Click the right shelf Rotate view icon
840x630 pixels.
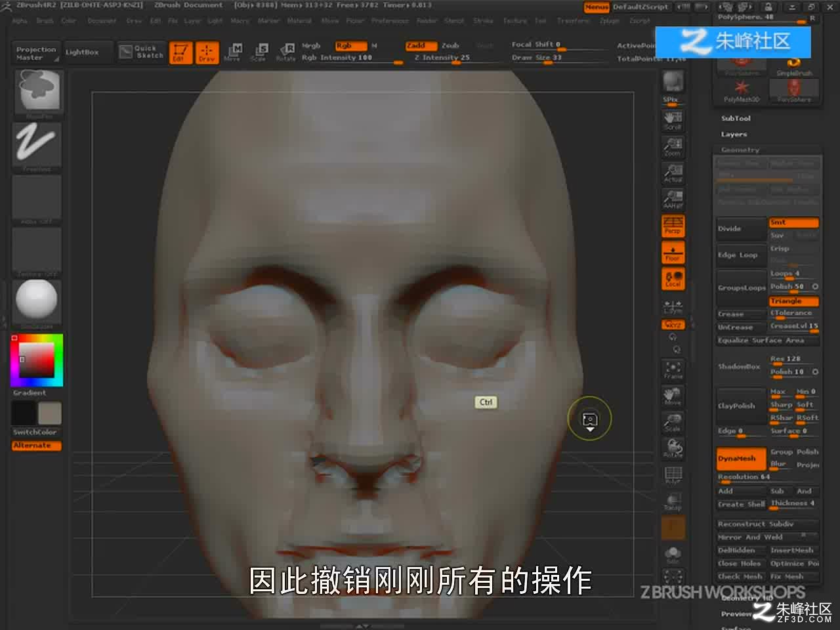(x=673, y=449)
